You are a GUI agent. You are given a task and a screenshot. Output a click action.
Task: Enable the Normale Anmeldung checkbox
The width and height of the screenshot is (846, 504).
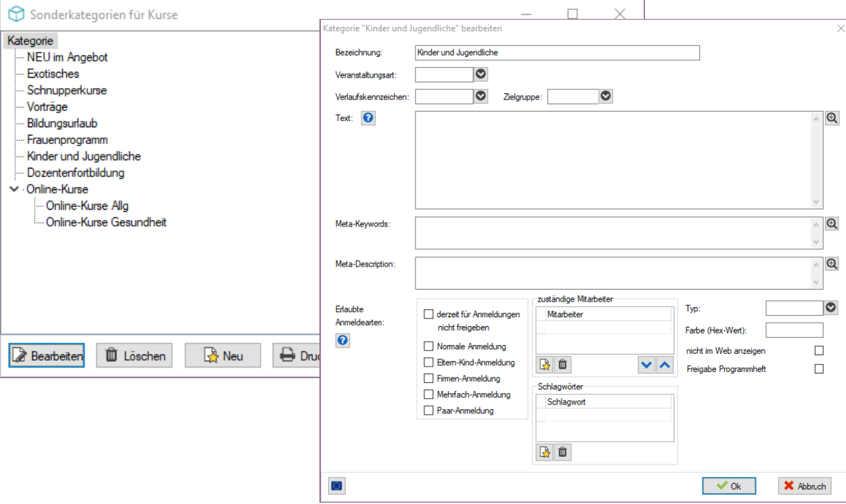click(428, 346)
